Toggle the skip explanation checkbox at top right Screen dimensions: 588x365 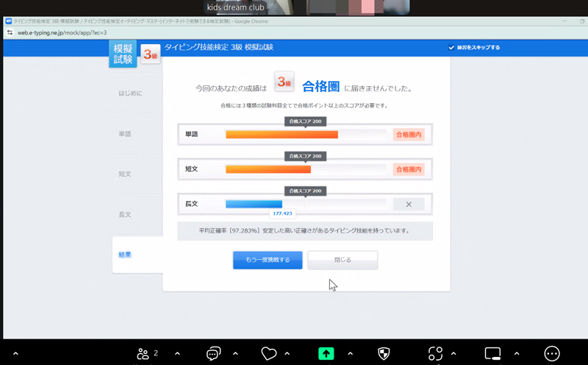[451, 48]
